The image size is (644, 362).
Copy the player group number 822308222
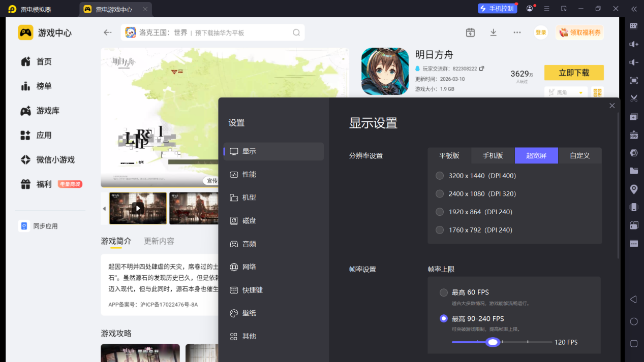pos(481,69)
